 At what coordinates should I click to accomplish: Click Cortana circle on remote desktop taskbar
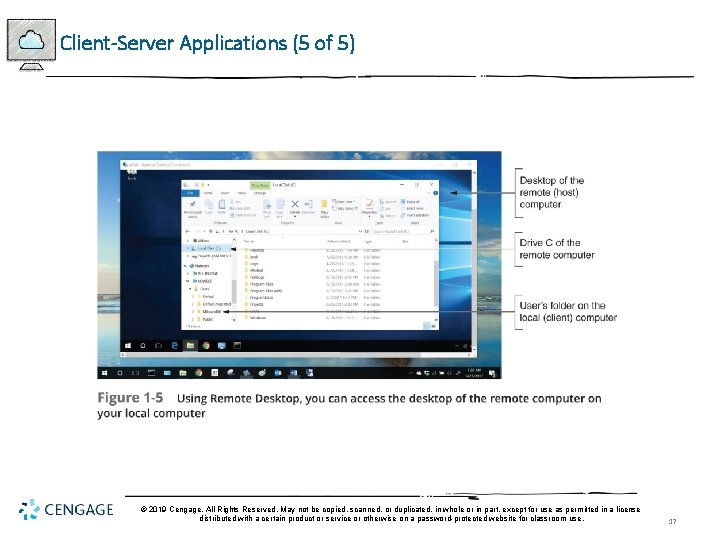[x=143, y=346]
